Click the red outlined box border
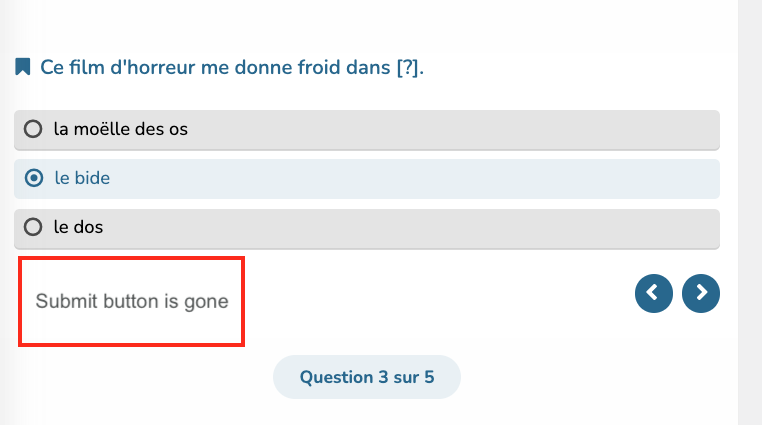Viewport: 762px width, 425px height. (131, 258)
